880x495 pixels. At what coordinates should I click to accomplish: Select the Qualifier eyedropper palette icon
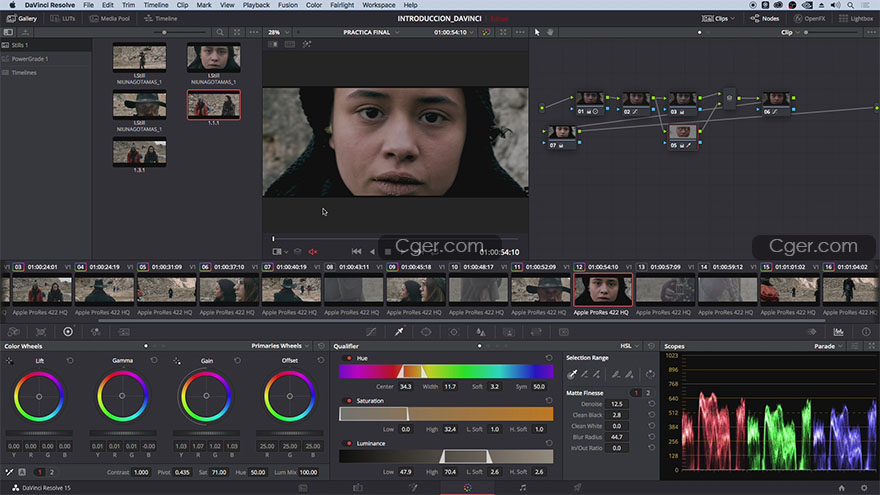point(399,332)
